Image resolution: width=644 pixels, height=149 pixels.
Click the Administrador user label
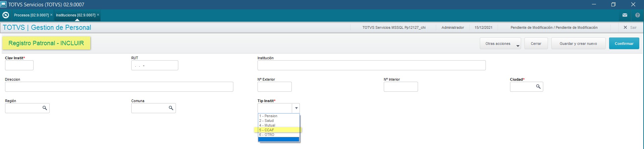453,27
